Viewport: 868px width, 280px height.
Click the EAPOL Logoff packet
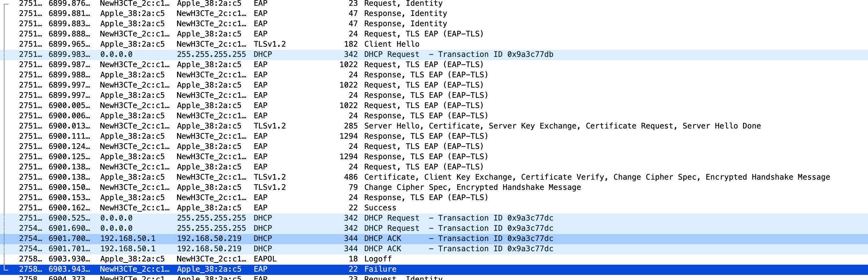click(377, 259)
